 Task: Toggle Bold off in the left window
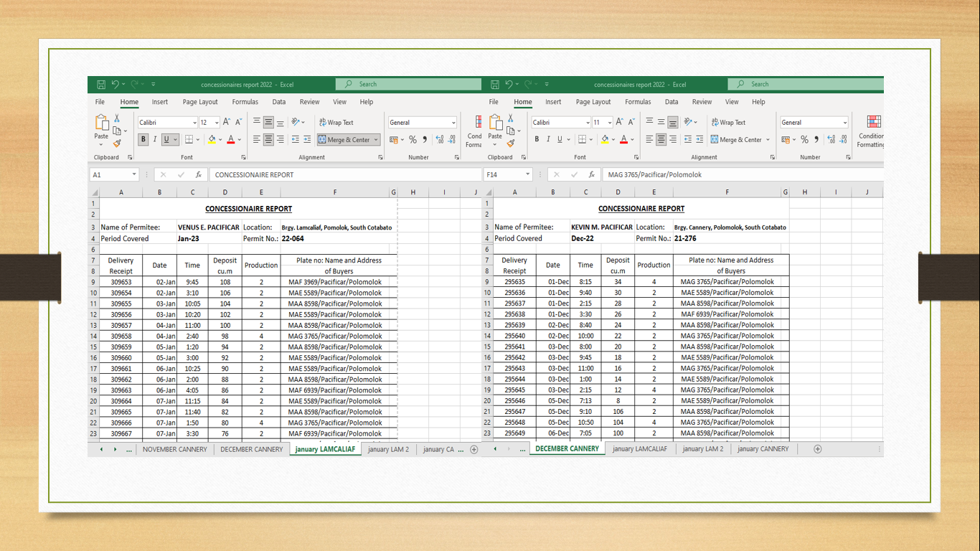(x=143, y=140)
